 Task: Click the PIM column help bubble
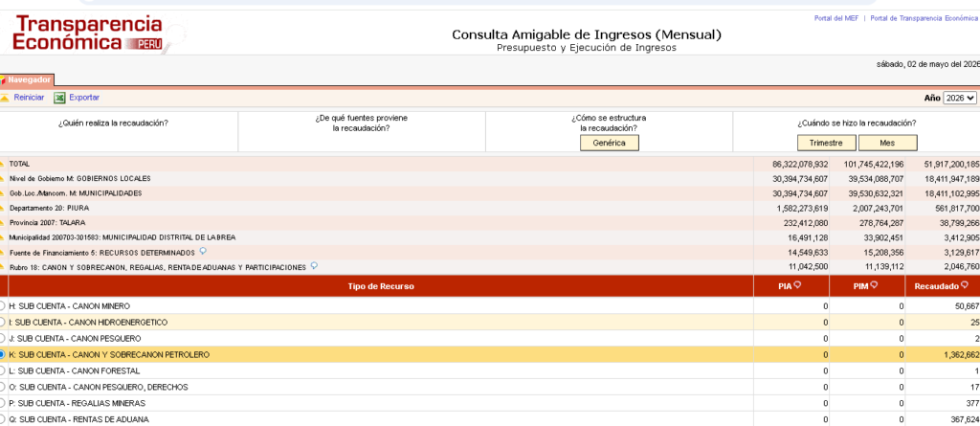point(873,285)
